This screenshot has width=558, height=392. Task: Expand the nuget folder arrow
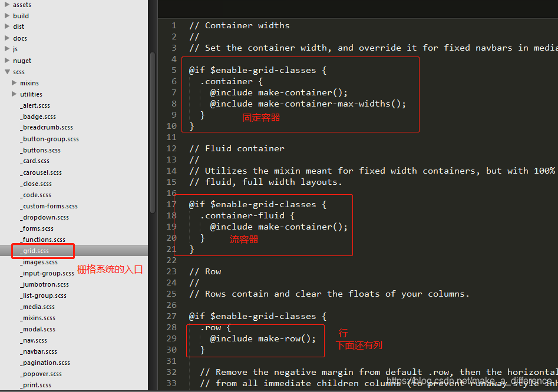click(x=6, y=61)
